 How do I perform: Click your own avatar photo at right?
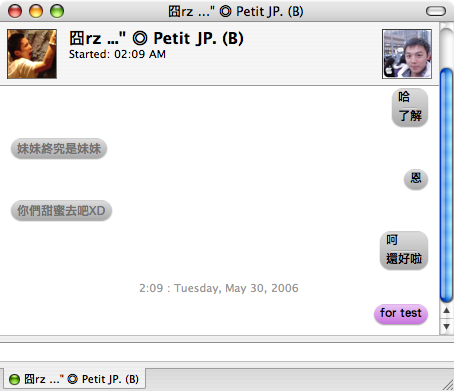click(x=407, y=54)
